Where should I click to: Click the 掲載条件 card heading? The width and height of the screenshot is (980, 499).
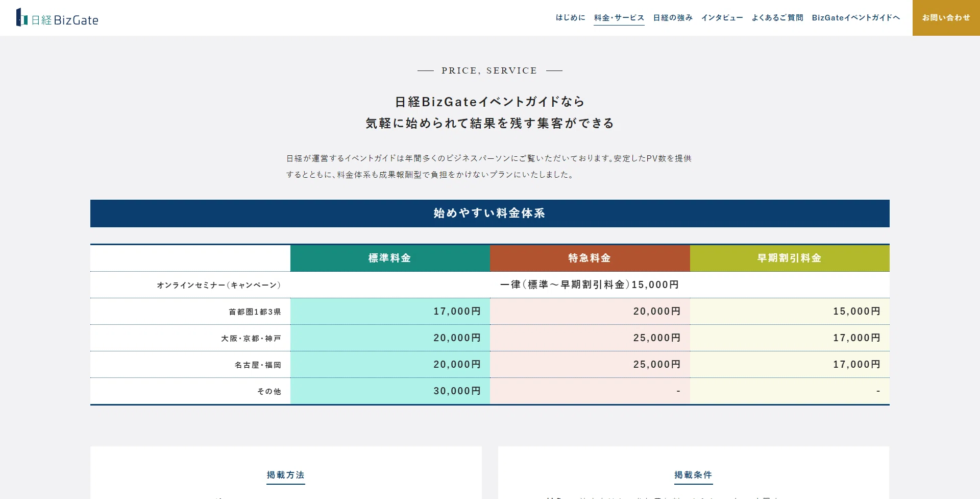[x=693, y=475]
